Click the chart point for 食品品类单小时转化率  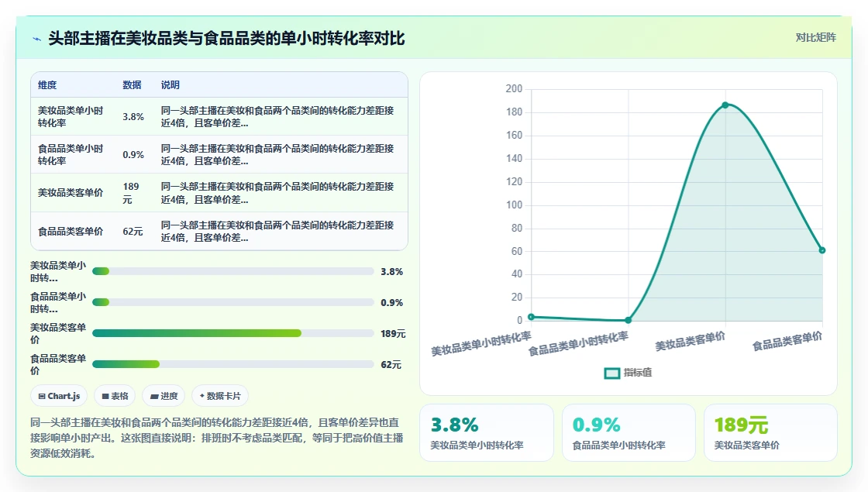629,320
